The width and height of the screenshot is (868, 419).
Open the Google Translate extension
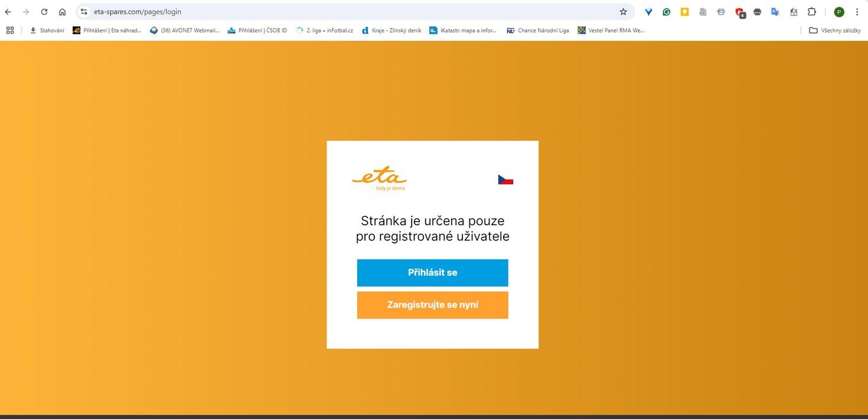[775, 12]
